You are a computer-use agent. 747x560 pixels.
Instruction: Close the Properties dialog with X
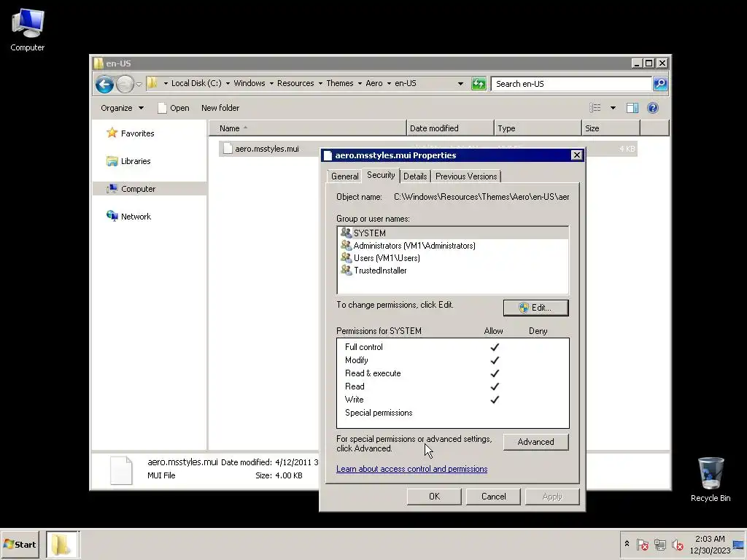click(576, 155)
